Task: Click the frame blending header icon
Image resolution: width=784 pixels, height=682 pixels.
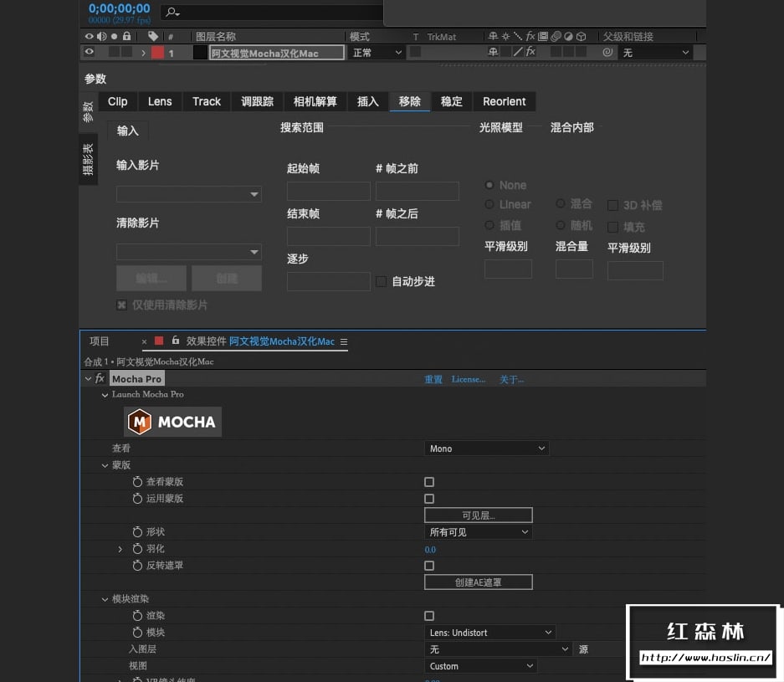Action: click(543, 36)
